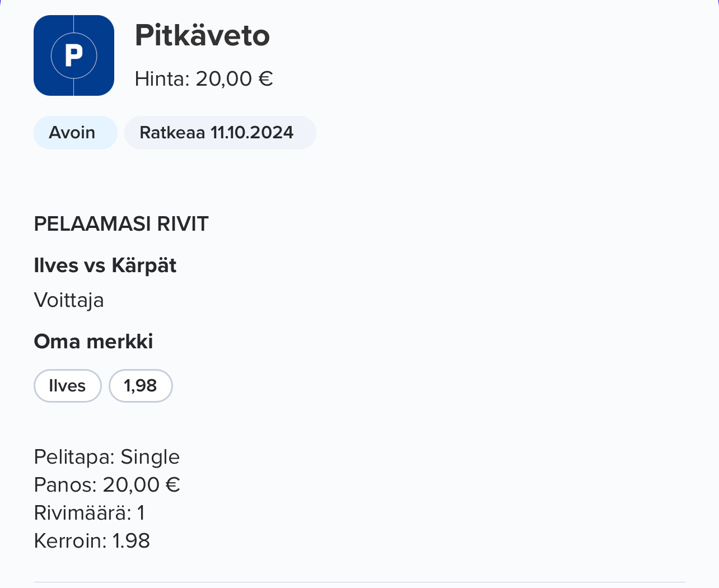Screen dimensions: 719x588
Task: Click the white P letter inside the logo
Action: click(74, 55)
